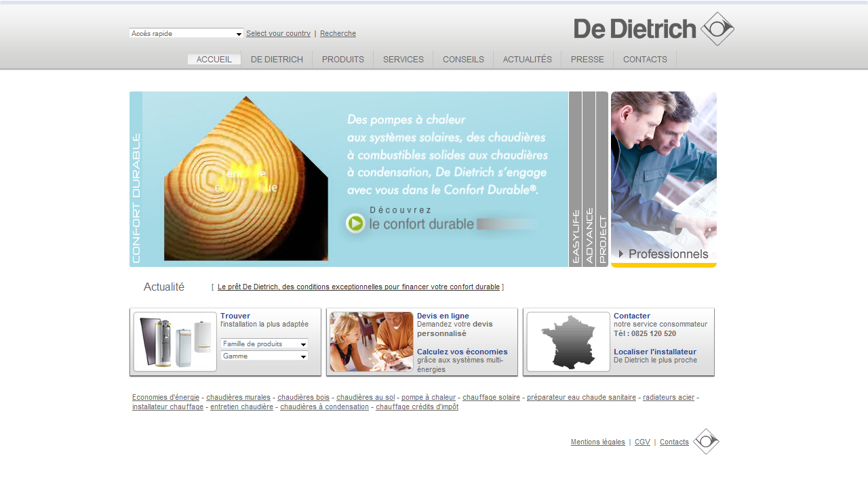The width and height of the screenshot is (868, 498).
Task: Click the CGV footer link
Action: click(642, 442)
